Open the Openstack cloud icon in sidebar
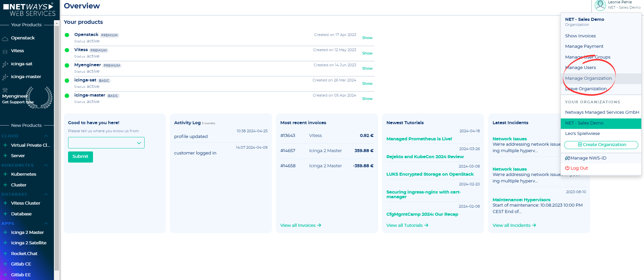This screenshot has height=280, width=644. click(x=5, y=38)
